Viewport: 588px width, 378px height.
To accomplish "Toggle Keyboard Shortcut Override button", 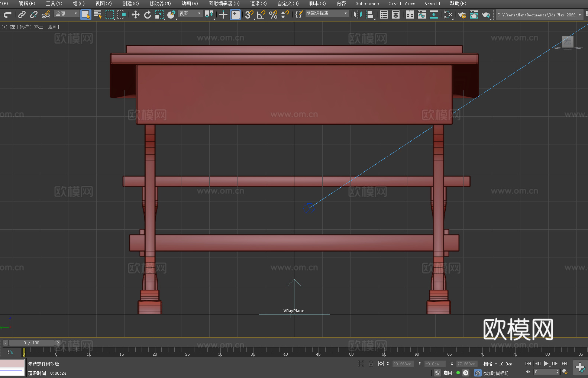I will [235, 14].
